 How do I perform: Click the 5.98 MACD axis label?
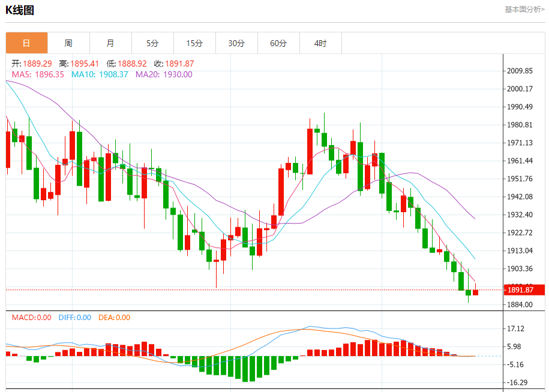click(x=514, y=346)
